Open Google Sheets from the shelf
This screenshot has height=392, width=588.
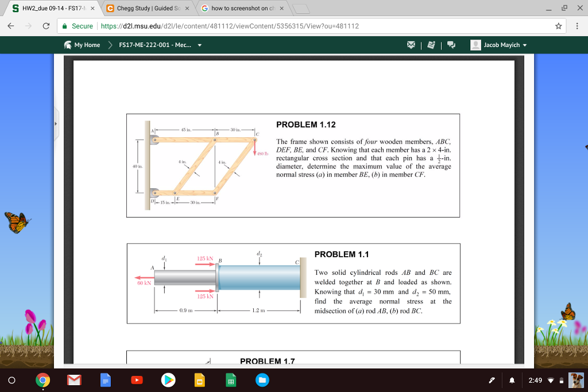[231, 381]
